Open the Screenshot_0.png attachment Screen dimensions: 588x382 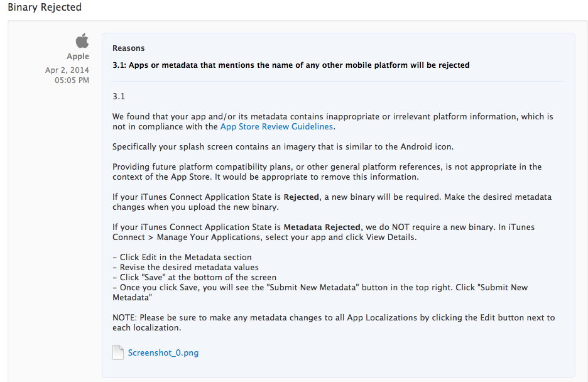point(163,352)
